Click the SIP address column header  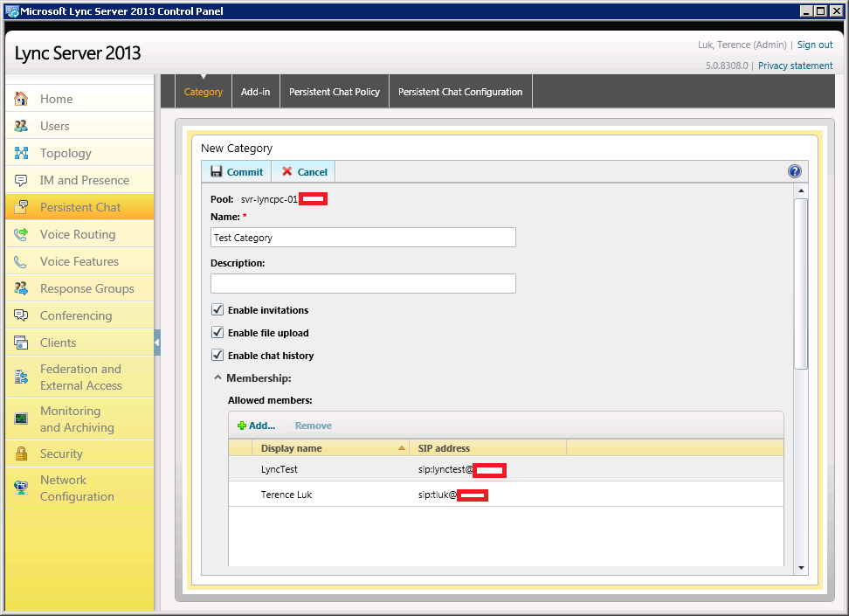tap(488, 448)
